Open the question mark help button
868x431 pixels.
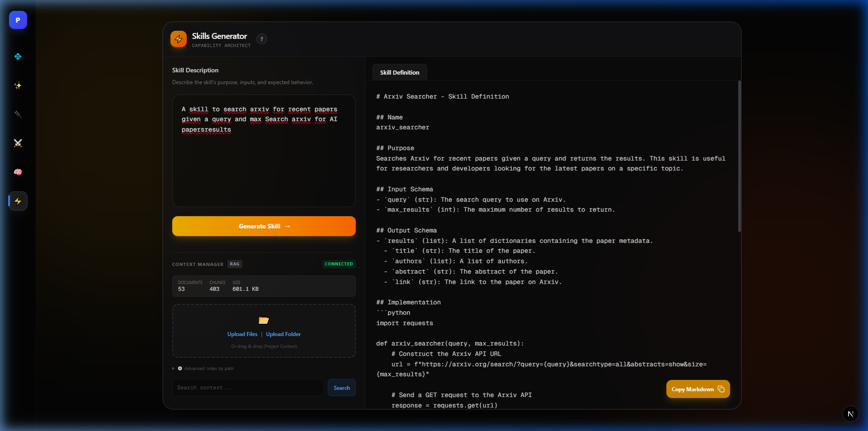[262, 39]
